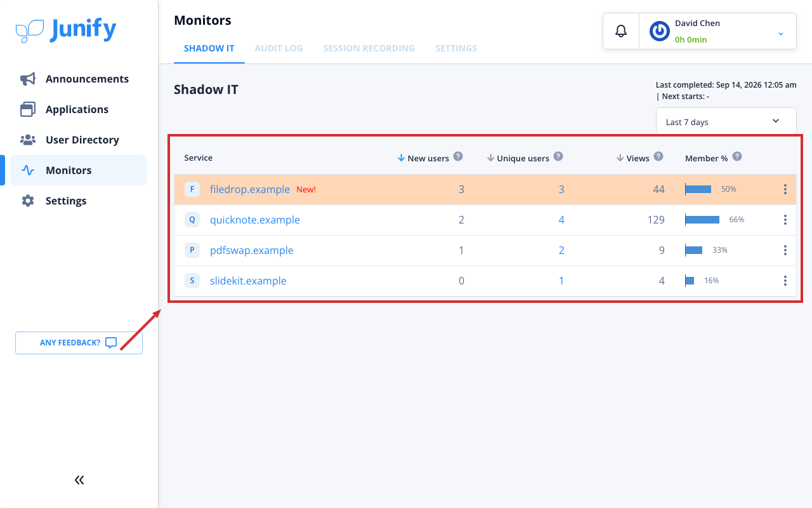Open the slidekit.example service link
This screenshot has width=812, height=508.
pyautogui.click(x=248, y=281)
